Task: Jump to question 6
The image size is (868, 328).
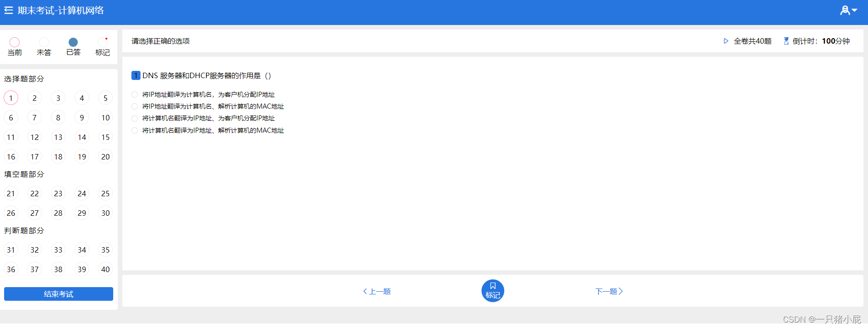Action: (x=11, y=118)
